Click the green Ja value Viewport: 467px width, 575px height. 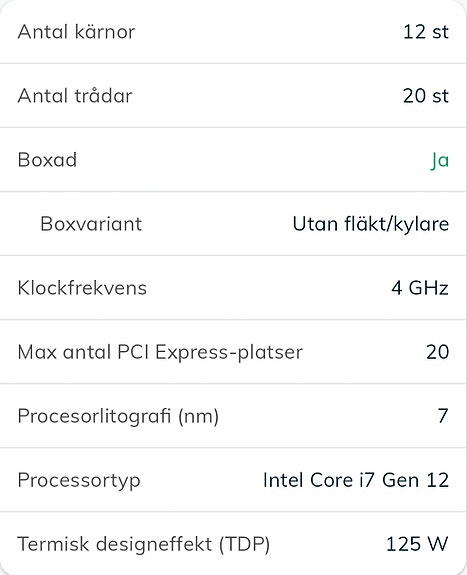(439, 160)
